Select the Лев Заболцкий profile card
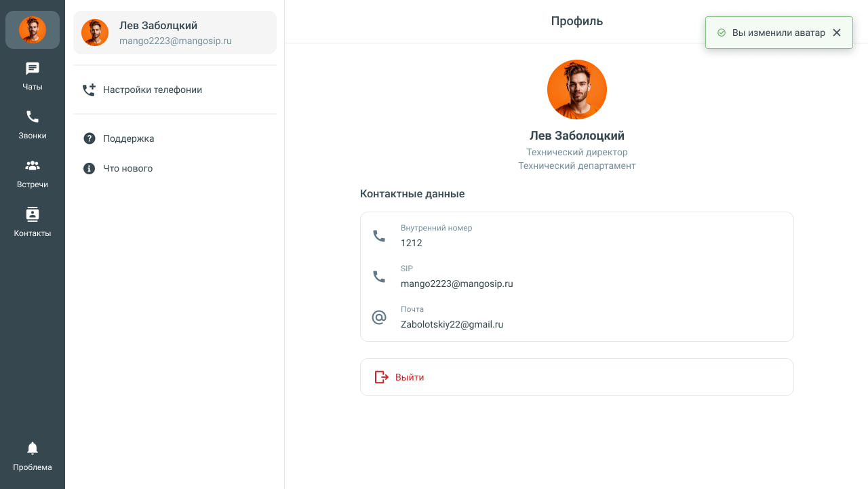 tap(175, 33)
